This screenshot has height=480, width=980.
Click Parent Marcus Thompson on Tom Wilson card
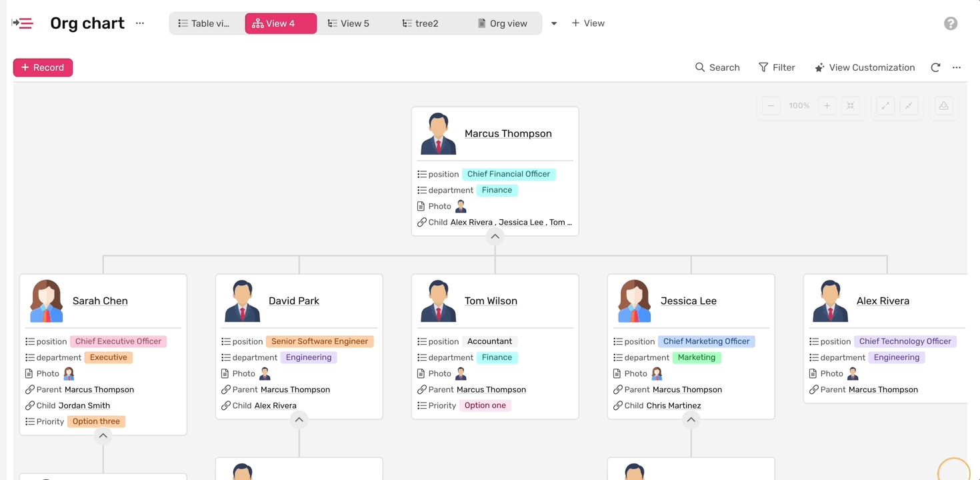point(491,389)
